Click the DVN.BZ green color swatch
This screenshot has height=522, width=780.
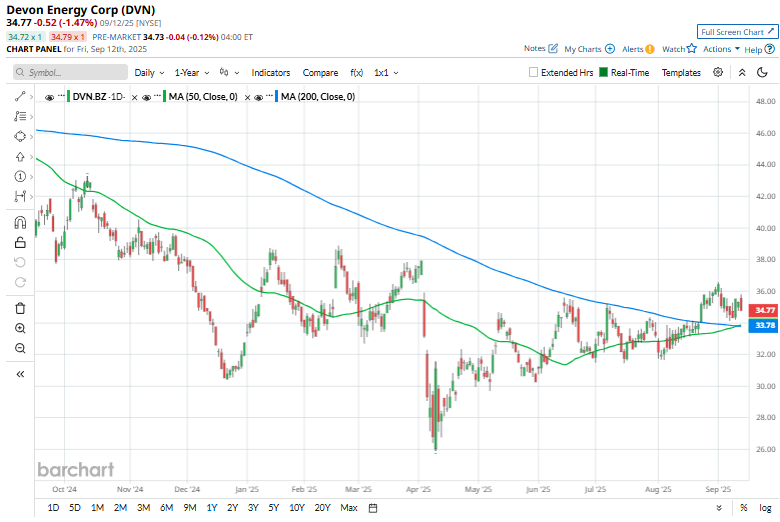click(x=69, y=97)
